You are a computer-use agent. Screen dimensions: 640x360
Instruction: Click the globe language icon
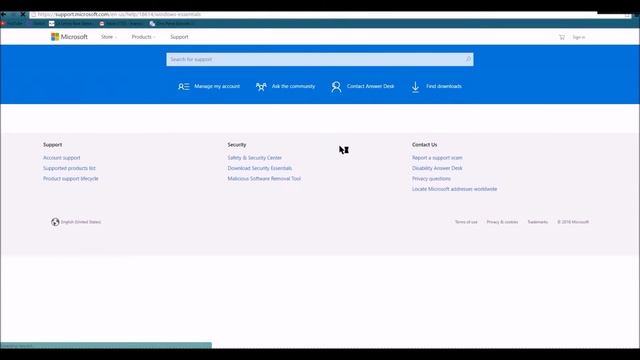coord(55,222)
